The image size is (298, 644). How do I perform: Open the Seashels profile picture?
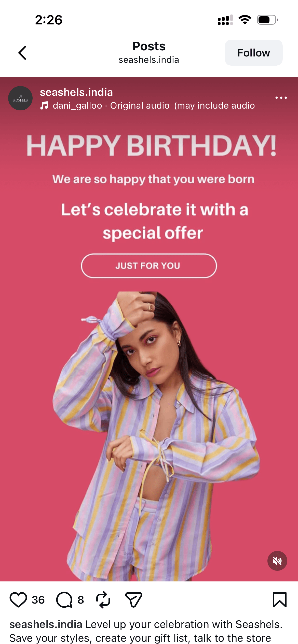[20, 98]
